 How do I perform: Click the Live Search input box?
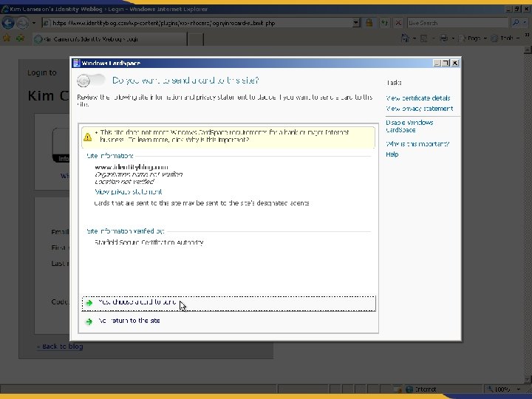click(458, 23)
